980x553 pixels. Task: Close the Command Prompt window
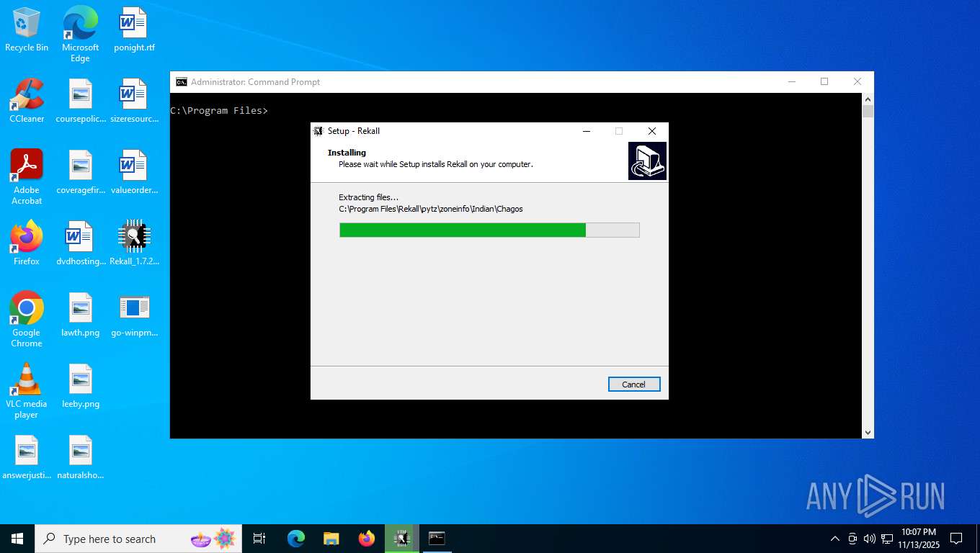coord(857,82)
